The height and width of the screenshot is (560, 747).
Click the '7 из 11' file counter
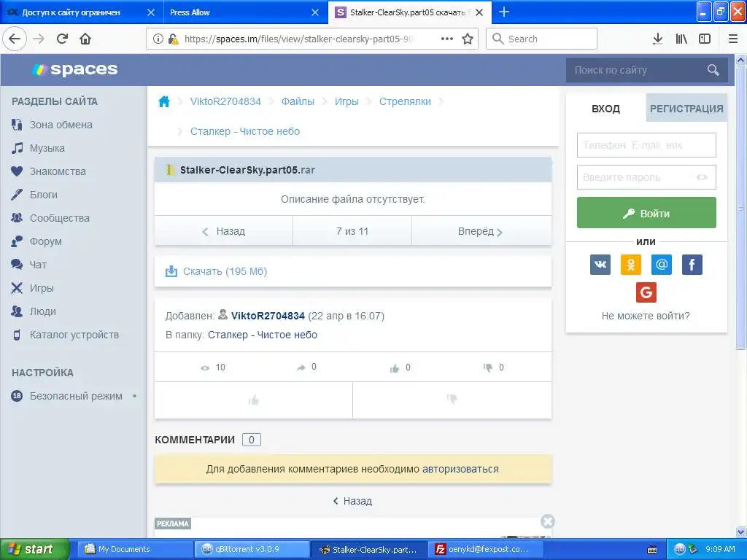point(352,231)
